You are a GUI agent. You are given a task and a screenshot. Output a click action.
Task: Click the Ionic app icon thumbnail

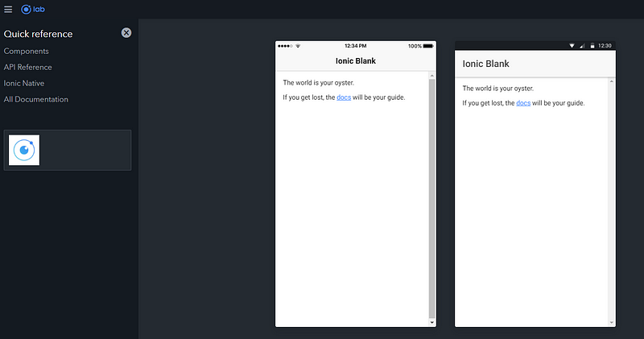[x=24, y=150]
